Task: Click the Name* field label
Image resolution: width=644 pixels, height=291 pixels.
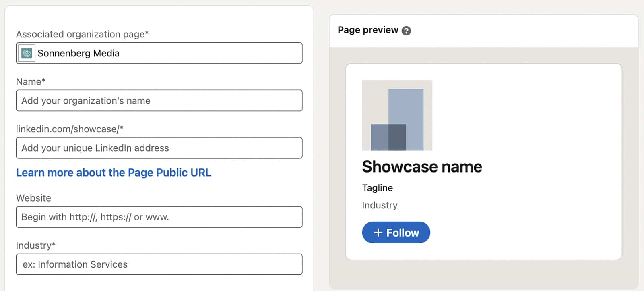Action: point(31,81)
